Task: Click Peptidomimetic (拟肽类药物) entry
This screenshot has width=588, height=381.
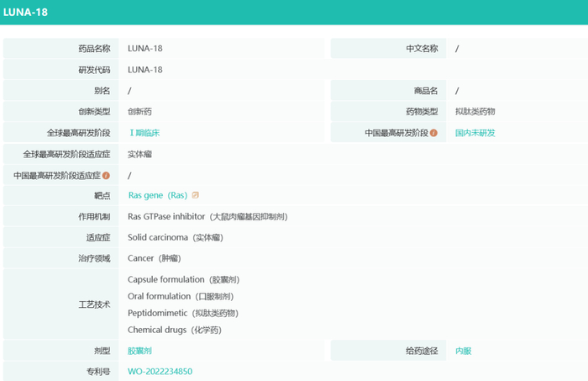Action: tap(183, 313)
